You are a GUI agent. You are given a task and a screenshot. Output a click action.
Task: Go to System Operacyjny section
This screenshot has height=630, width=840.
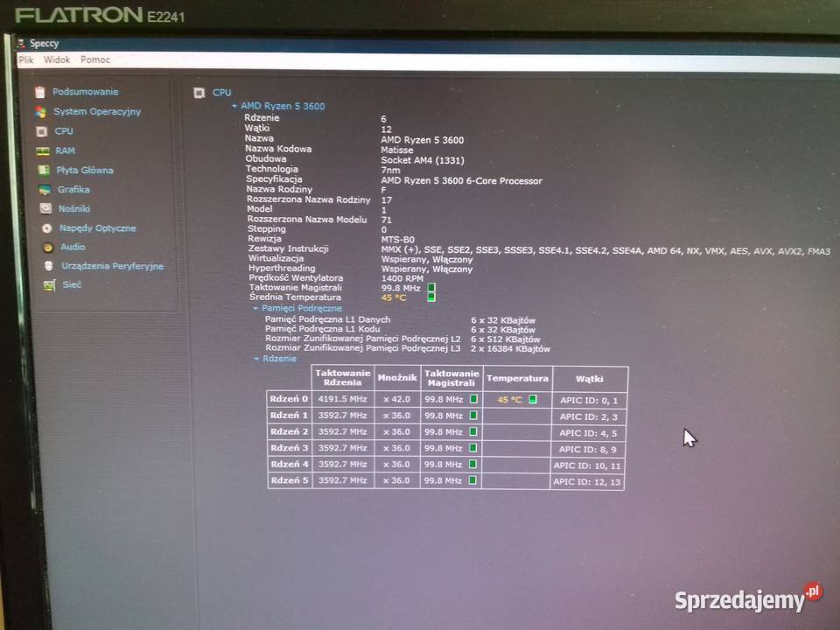97,111
